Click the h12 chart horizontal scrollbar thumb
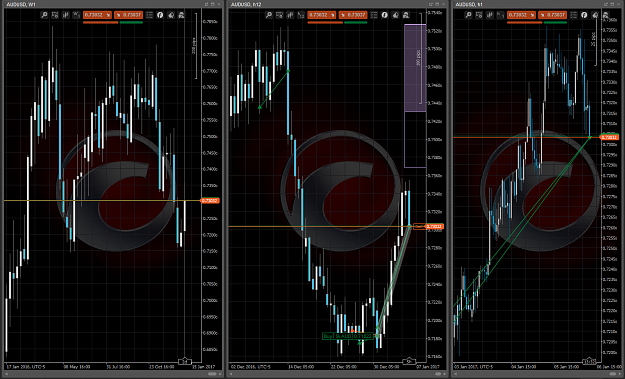This screenshot has width=625, height=379. pyautogui.click(x=437, y=374)
